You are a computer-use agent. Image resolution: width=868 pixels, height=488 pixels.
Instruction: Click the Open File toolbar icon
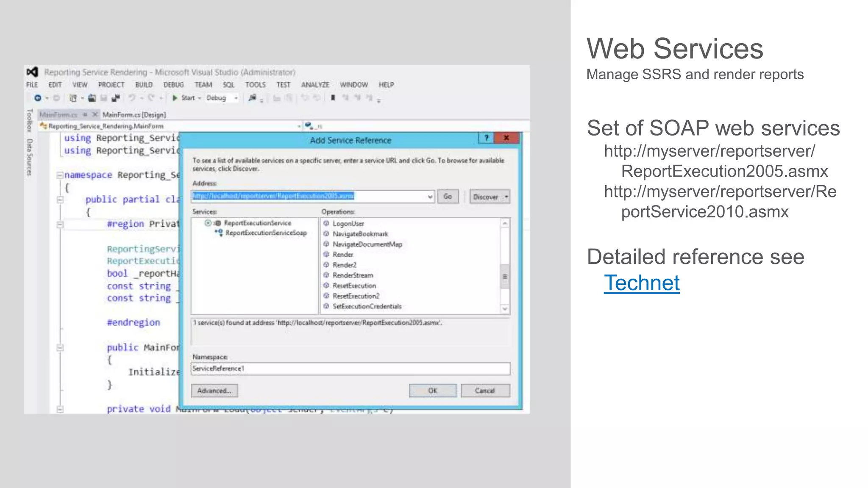92,98
